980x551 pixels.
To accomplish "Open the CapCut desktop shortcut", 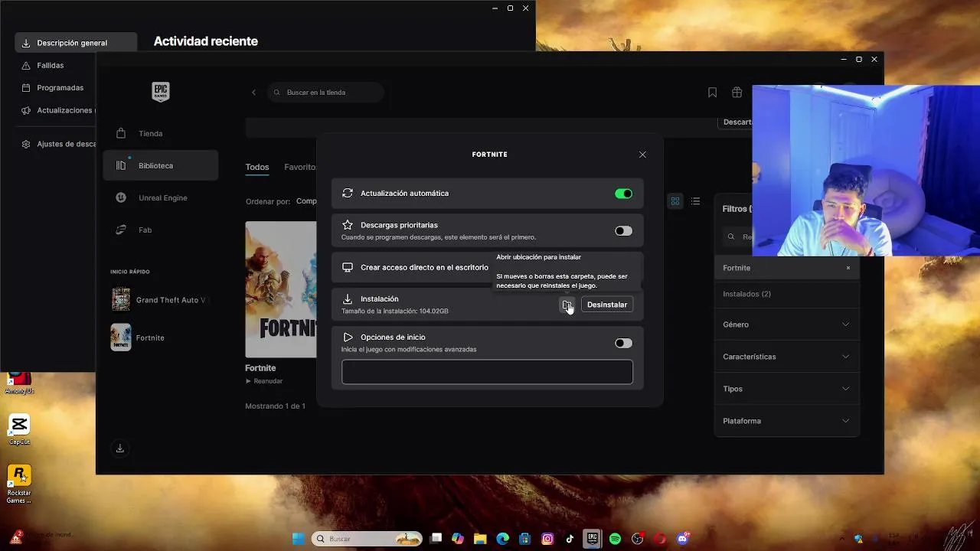I will click(19, 429).
